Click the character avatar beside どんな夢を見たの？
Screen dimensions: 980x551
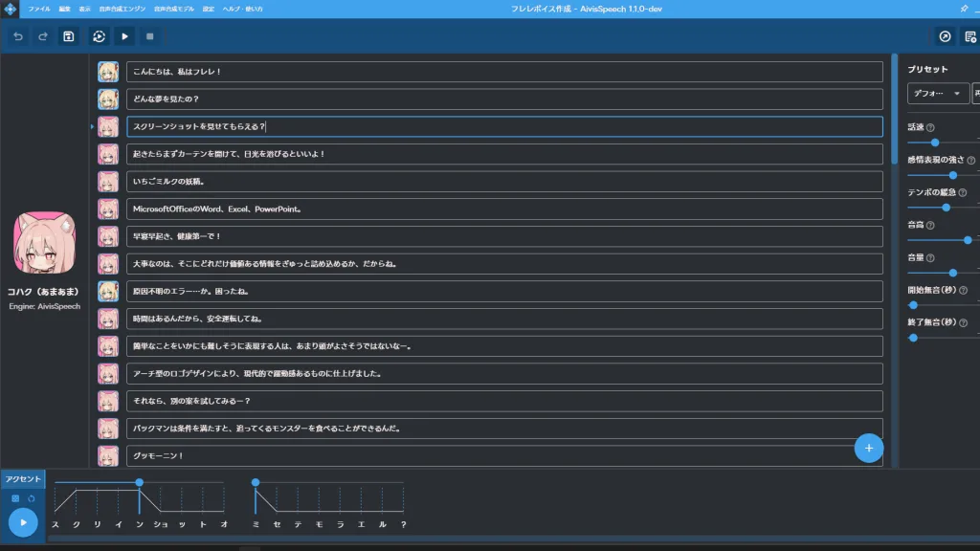point(108,99)
